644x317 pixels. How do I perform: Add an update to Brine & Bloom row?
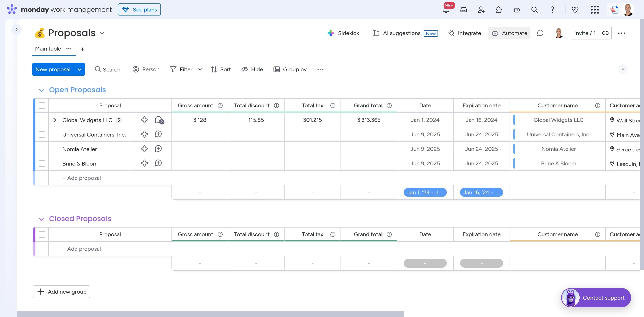[x=158, y=163]
